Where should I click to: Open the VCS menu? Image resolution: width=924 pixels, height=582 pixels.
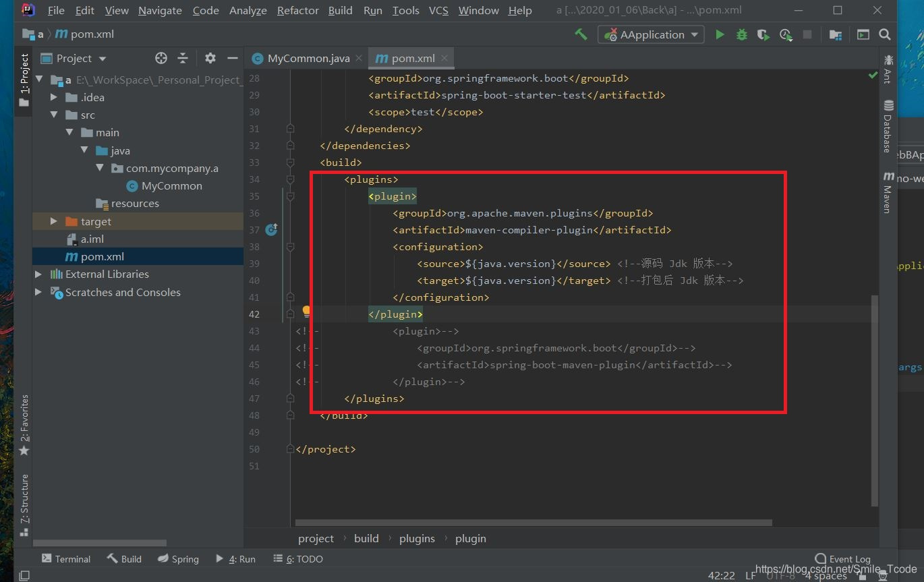438,10
